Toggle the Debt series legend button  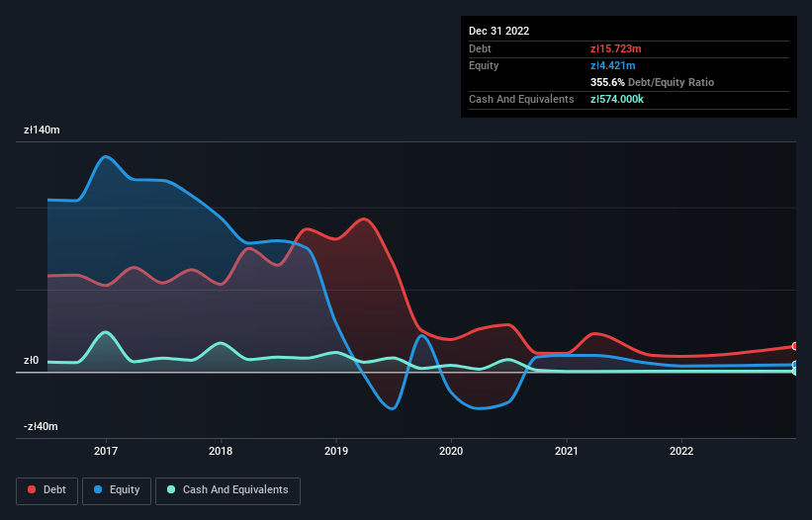point(47,490)
